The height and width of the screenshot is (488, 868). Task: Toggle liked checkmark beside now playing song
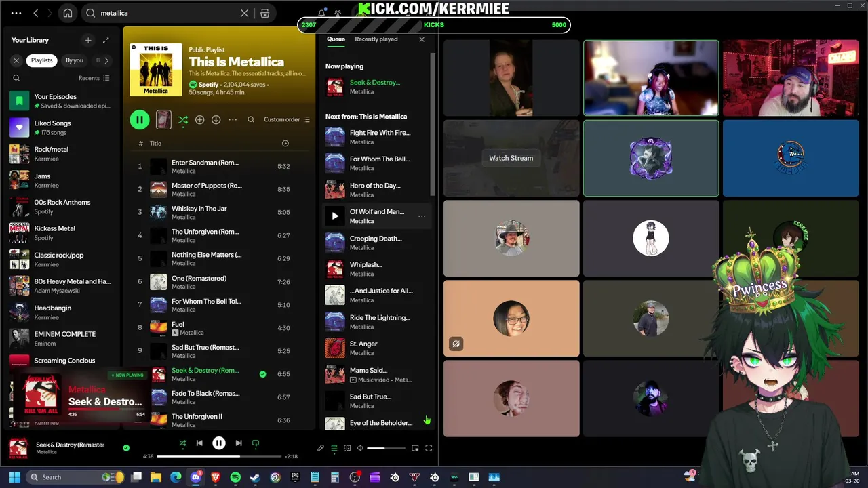126,447
